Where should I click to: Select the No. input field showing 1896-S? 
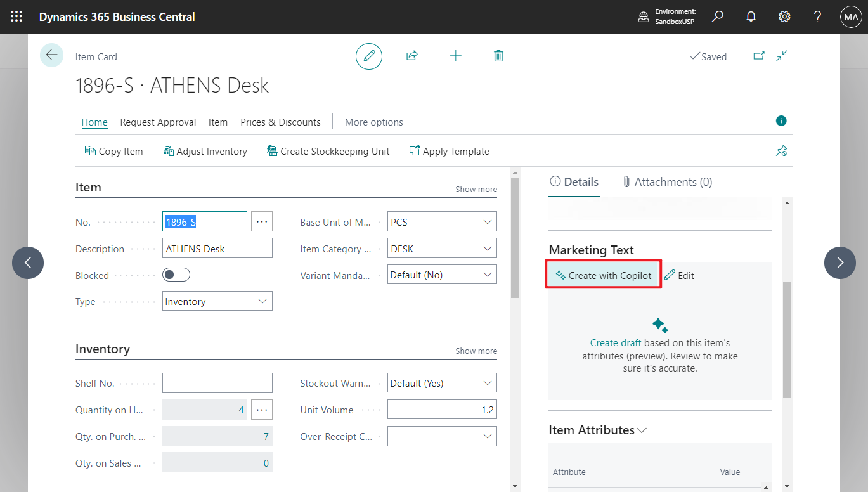[x=204, y=221]
